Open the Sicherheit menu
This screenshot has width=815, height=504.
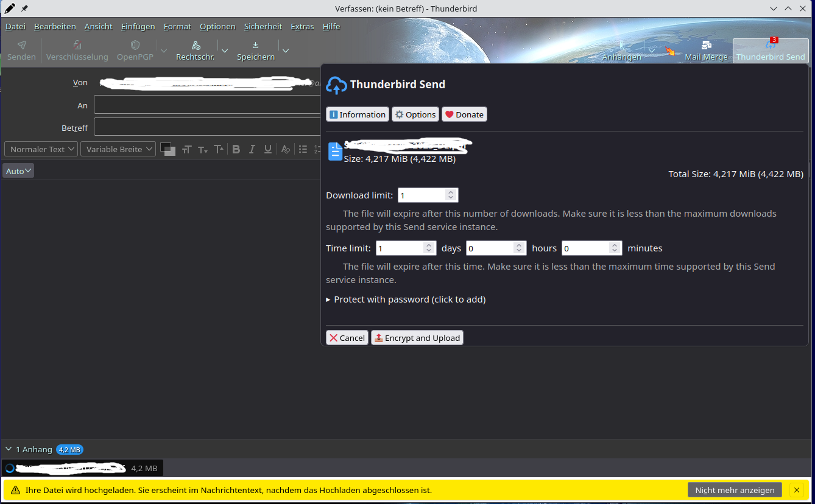[x=263, y=26]
